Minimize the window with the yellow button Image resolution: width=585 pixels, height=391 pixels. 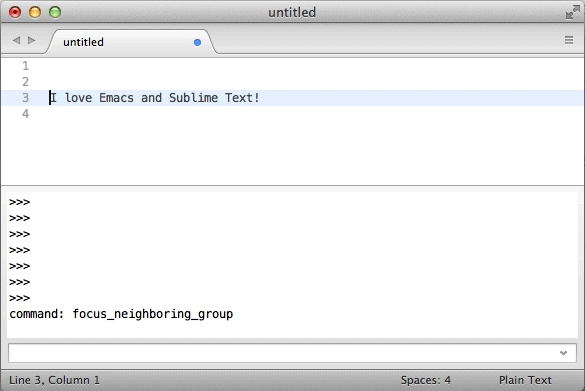pos(35,12)
